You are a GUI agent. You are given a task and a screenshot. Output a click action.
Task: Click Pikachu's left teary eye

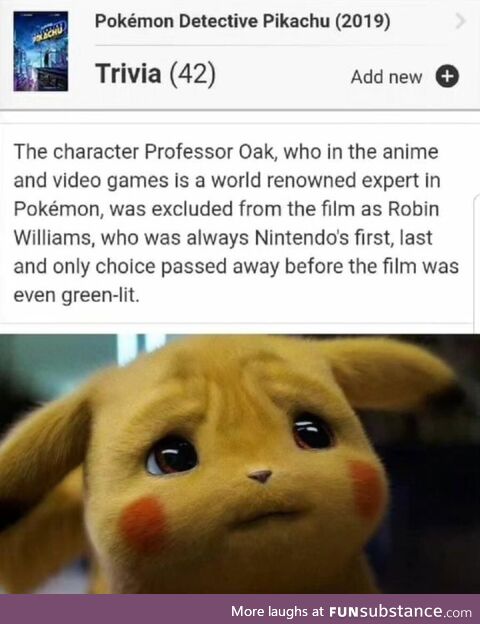click(x=172, y=456)
